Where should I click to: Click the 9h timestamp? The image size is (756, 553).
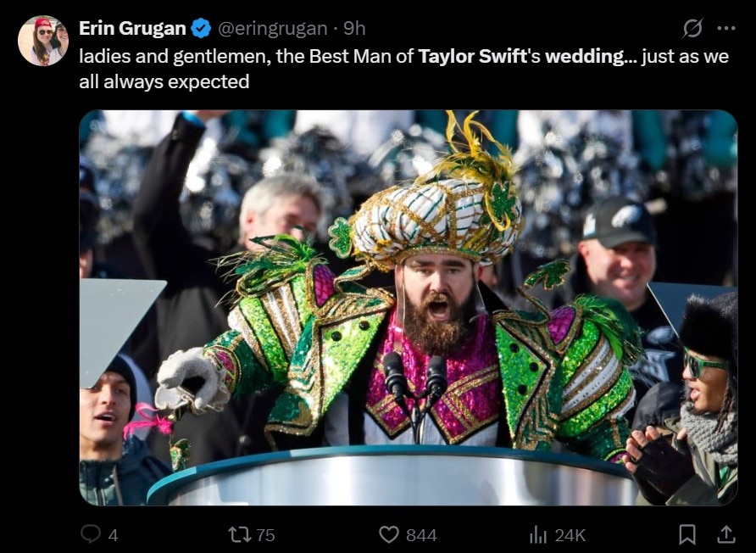(x=354, y=28)
